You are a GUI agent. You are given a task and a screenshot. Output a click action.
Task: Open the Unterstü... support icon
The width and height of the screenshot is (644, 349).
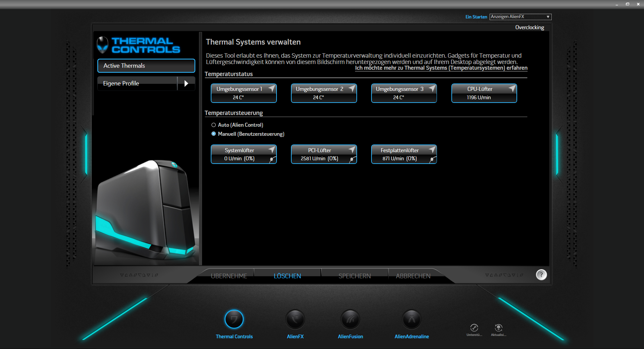[474, 328]
